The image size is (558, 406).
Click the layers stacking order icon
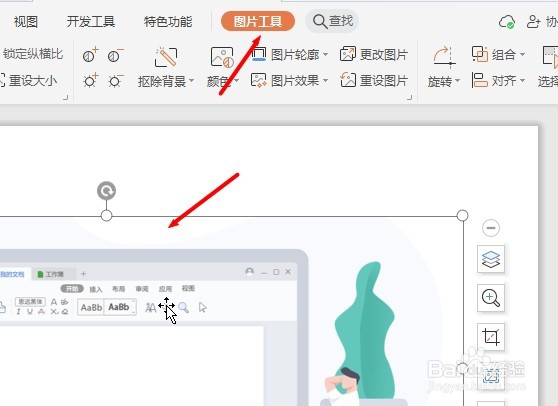click(491, 259)
